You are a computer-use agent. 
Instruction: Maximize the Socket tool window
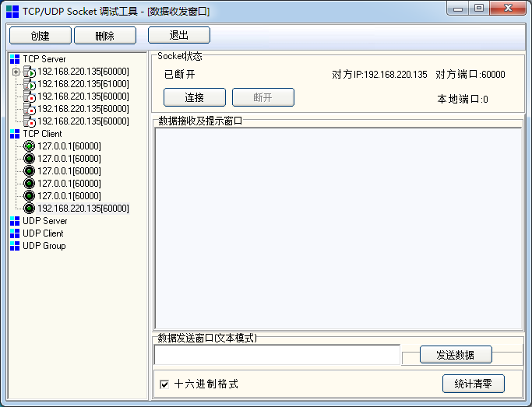[x=479, y=8]
